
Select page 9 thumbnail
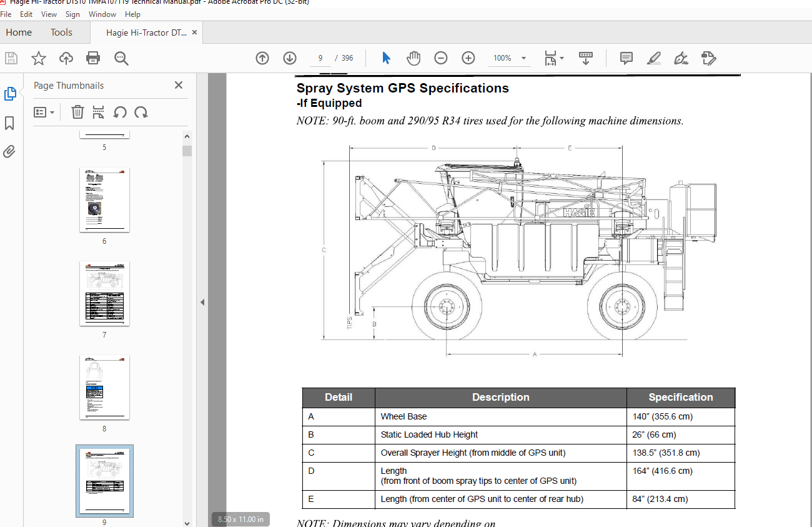[104, 481]
